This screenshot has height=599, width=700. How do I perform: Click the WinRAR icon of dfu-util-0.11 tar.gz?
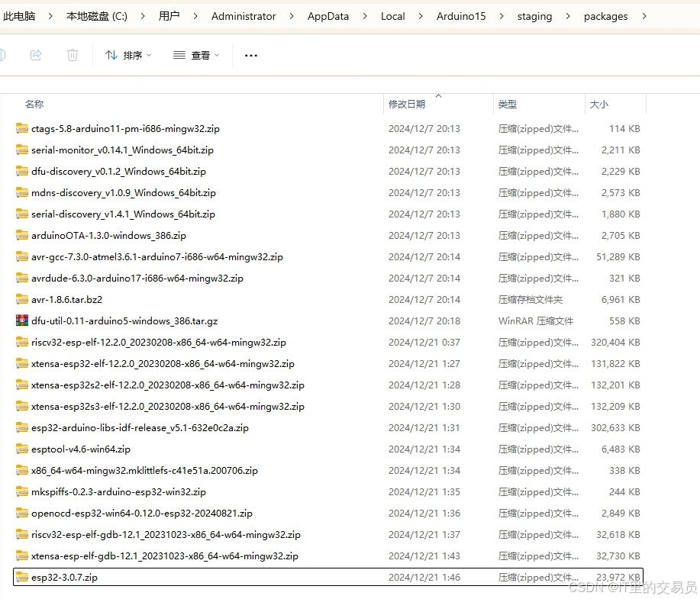(22, 320)
